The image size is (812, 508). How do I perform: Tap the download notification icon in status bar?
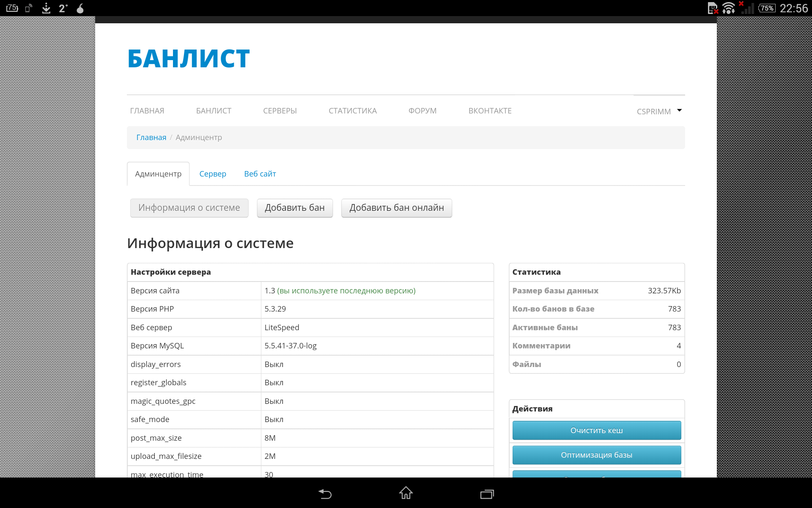pos(46,8)
